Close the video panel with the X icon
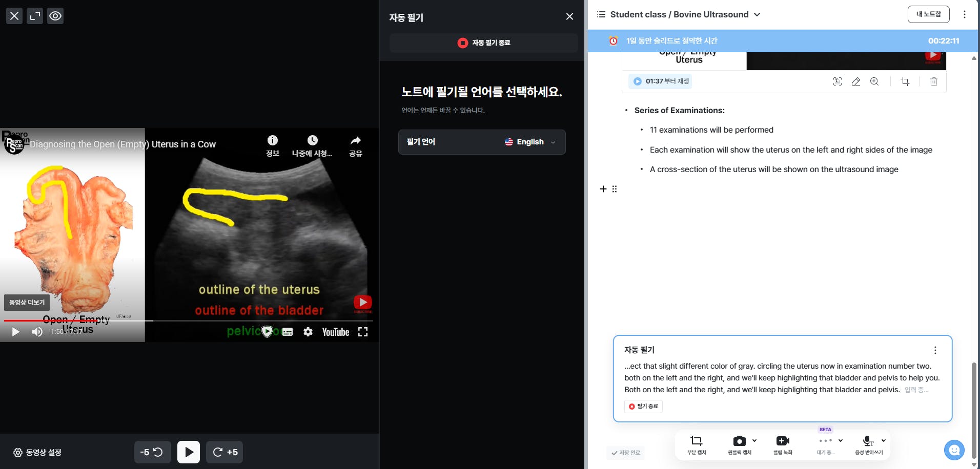The width and height of the screenshot is (980, 469). click(14, 16)
